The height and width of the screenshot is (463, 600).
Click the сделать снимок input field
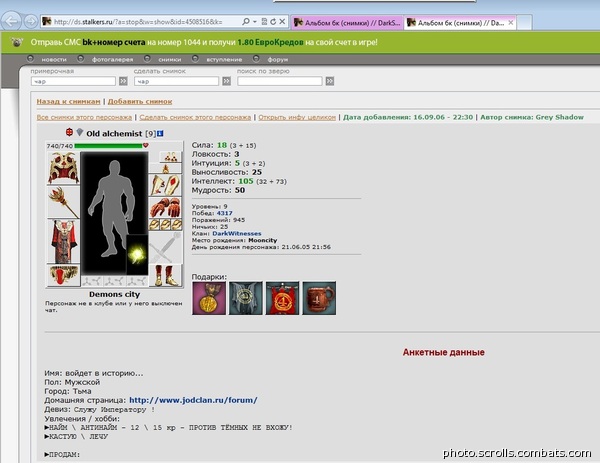click(176, 81)
